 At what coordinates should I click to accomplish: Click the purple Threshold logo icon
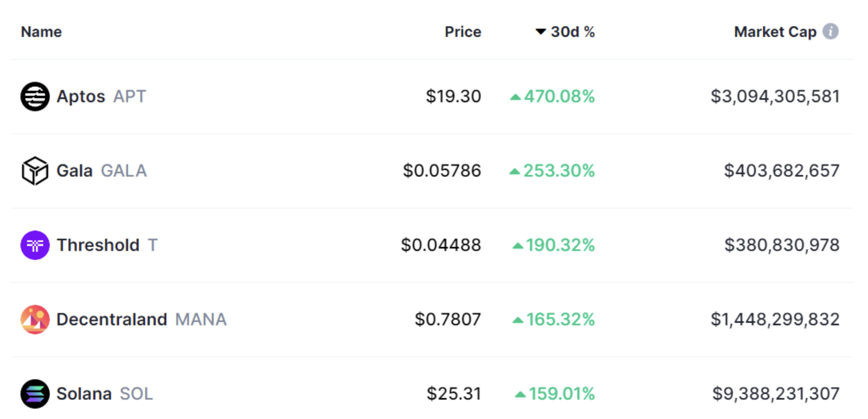point(35,245)
